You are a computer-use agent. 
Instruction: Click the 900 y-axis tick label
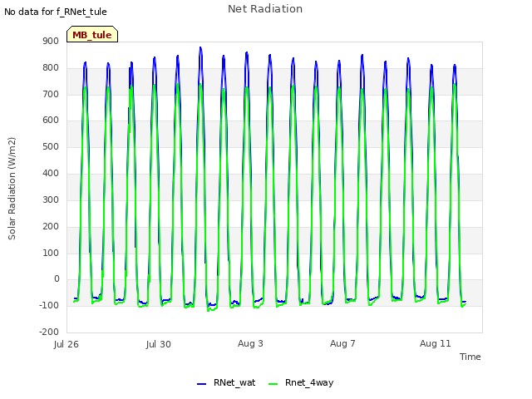tap(51, 41)
